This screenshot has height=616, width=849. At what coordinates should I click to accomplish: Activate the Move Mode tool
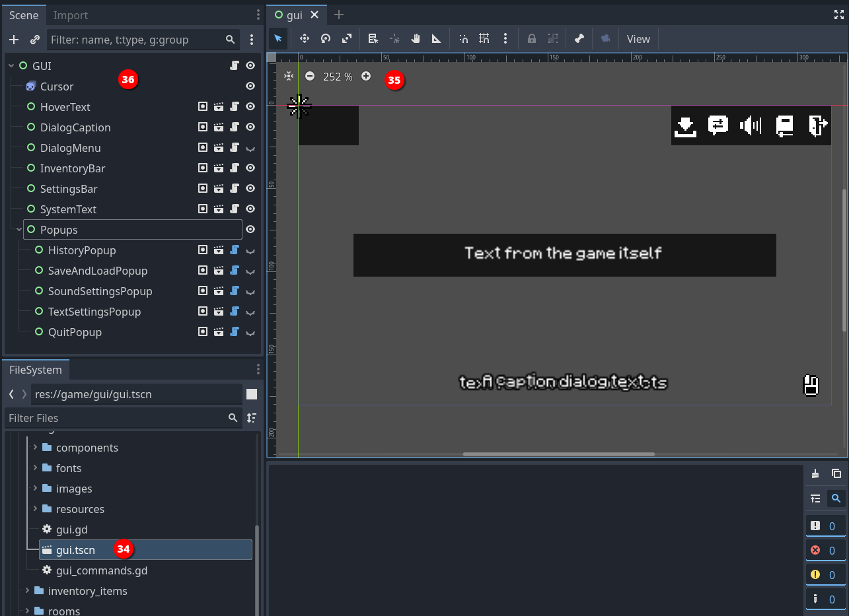tap(305, 39)
